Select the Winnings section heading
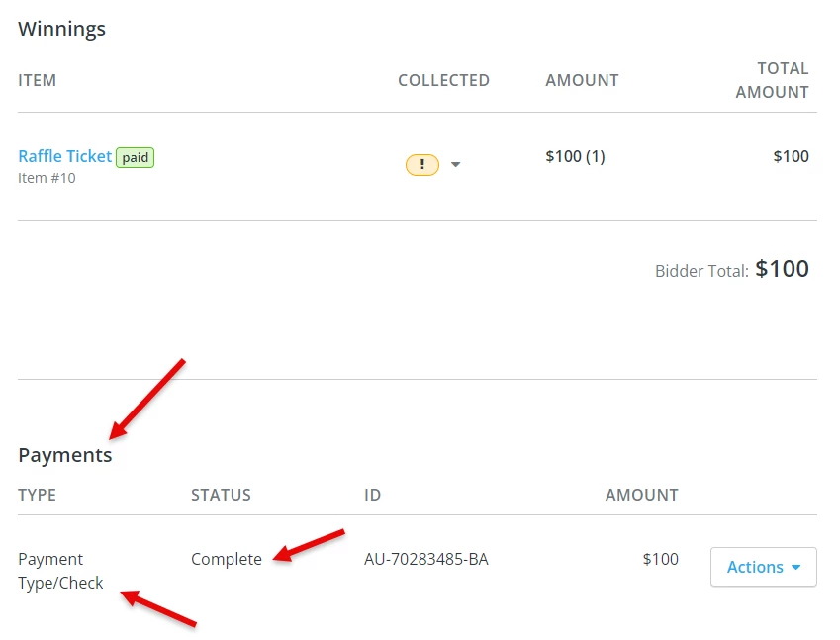This screenshot has height=640, width=840. 61,29
